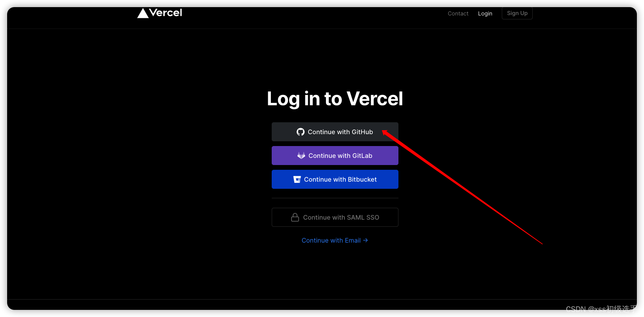Click the Log in to Vercel heading

pos(335,99)
